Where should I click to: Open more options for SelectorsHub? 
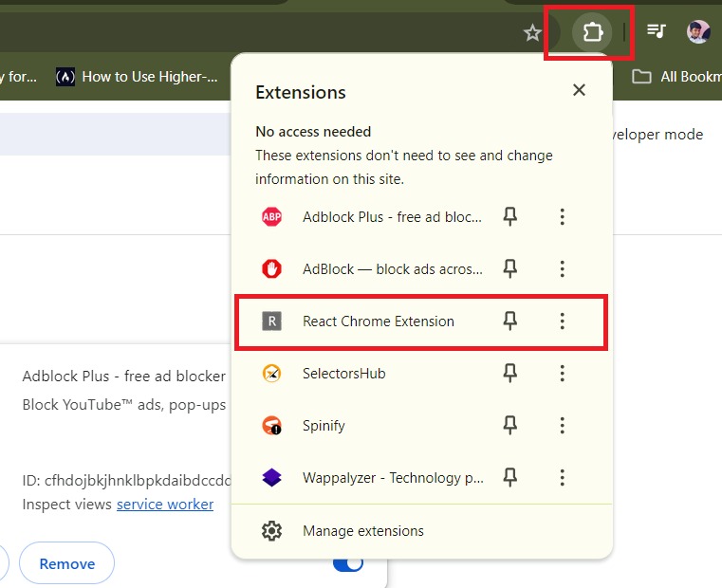tap(562, 374)
